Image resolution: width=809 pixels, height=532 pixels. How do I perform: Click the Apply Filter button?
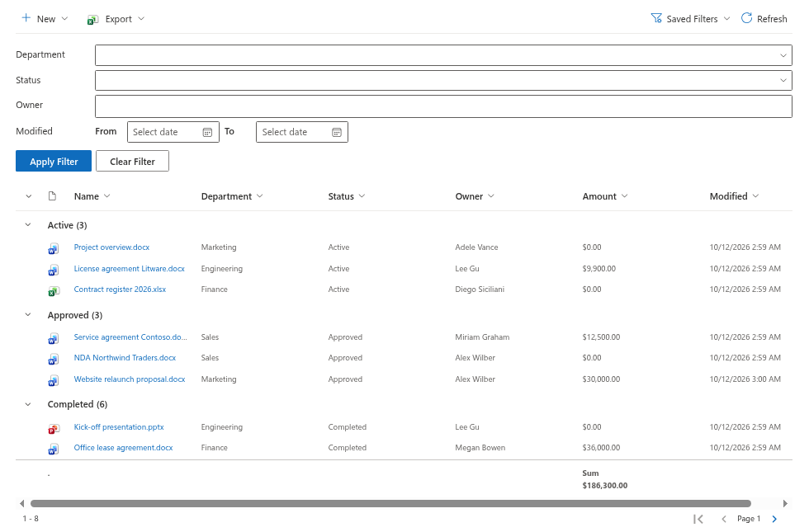(54, 161)
